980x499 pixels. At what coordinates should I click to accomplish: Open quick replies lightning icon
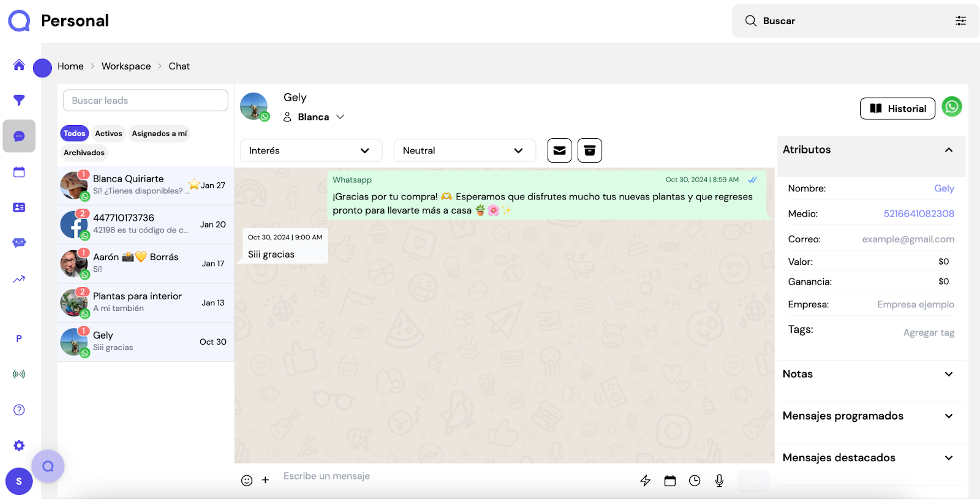pyautogui.click(x=645, y=480)
